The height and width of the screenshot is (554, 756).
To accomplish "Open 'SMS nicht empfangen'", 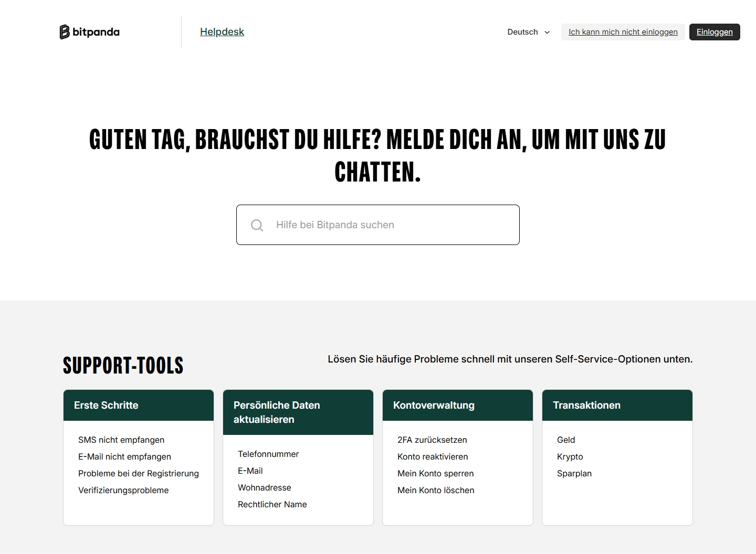I will 121,440.
